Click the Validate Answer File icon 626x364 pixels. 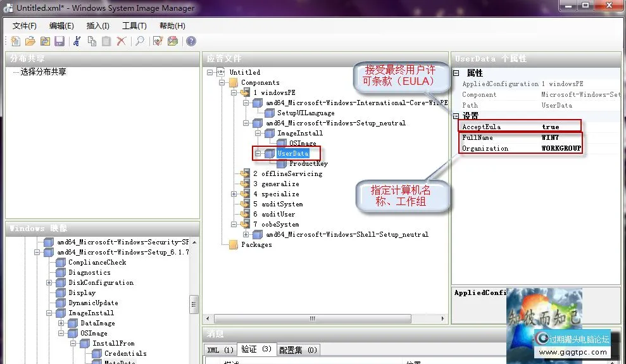158,41
